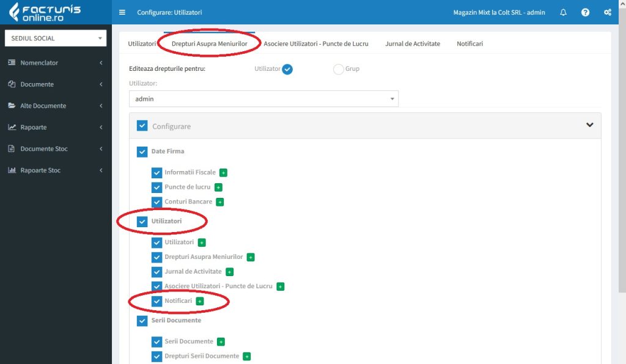The height and width of the screenshot is (364, 626).
Task: Uncheck the Asociere Utilizatori - Puncte de Lucru checkbox
Action: tap(157, 286)
